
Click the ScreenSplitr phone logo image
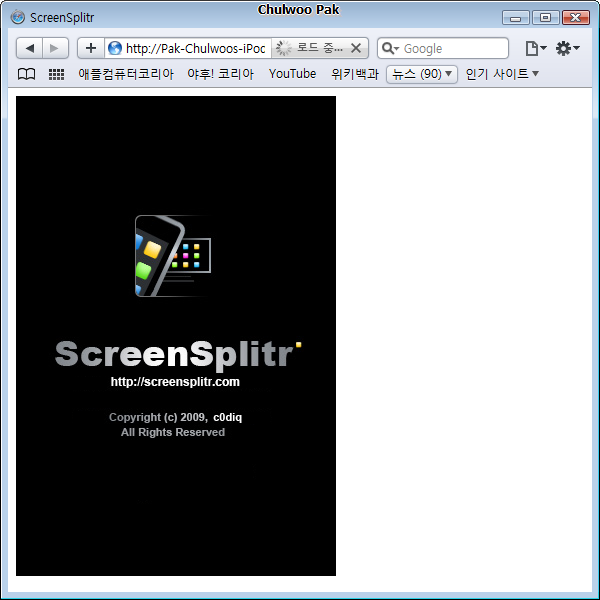click(x=173, y=256)
